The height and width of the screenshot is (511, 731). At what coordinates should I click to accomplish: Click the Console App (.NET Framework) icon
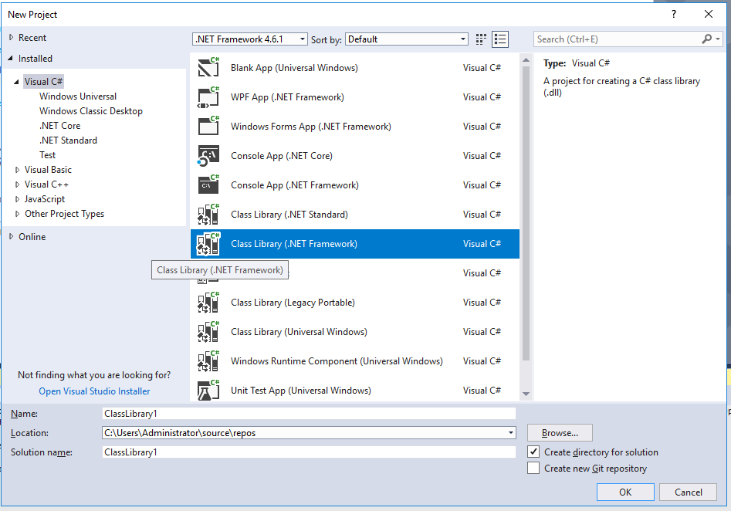point(208,185)
